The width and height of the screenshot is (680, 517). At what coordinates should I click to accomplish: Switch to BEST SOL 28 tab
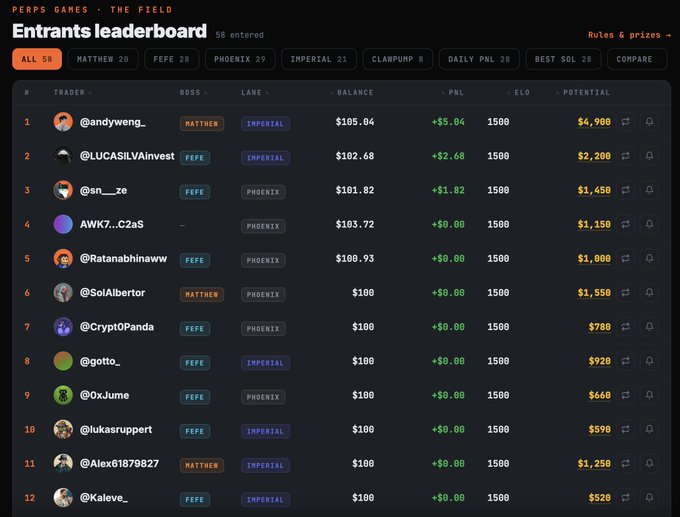[563, 59]
